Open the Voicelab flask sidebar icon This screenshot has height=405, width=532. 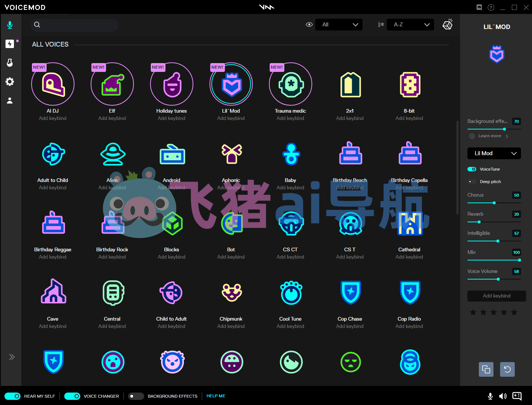10,62
